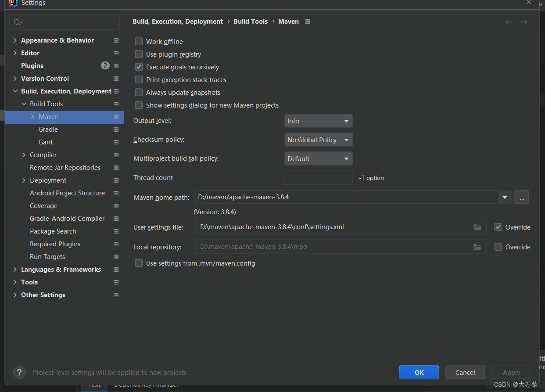Expand the Languages & Frameworks node

tap(15, 270)
